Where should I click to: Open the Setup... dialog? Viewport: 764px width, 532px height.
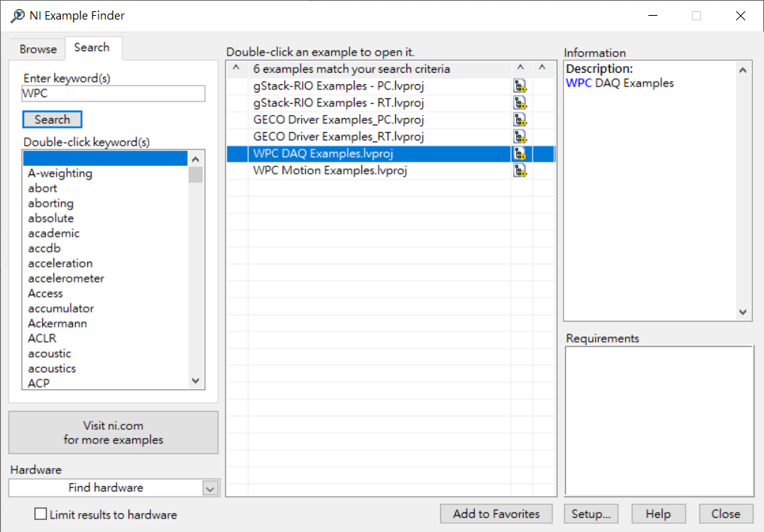click(x=590, y=514)
